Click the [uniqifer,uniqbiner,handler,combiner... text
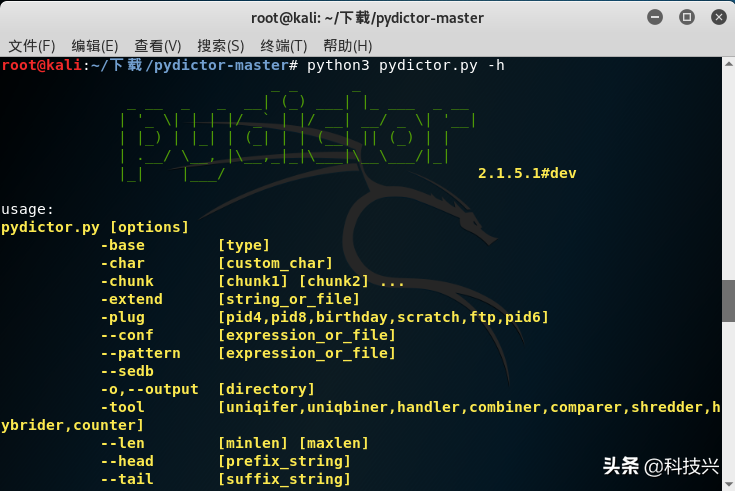 tap(469, 407)
